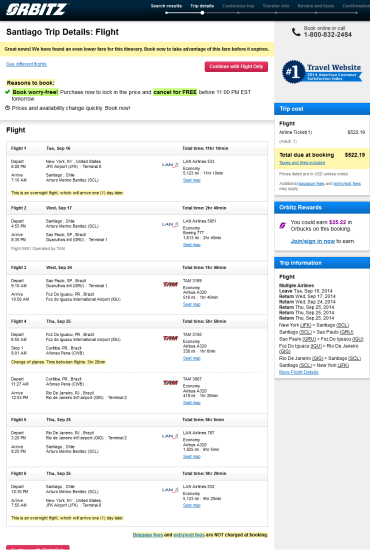The width and height of the screenshot is (370, 550).
Task: Click the green checkmark by Book worry-free
Action: (8, 92)
